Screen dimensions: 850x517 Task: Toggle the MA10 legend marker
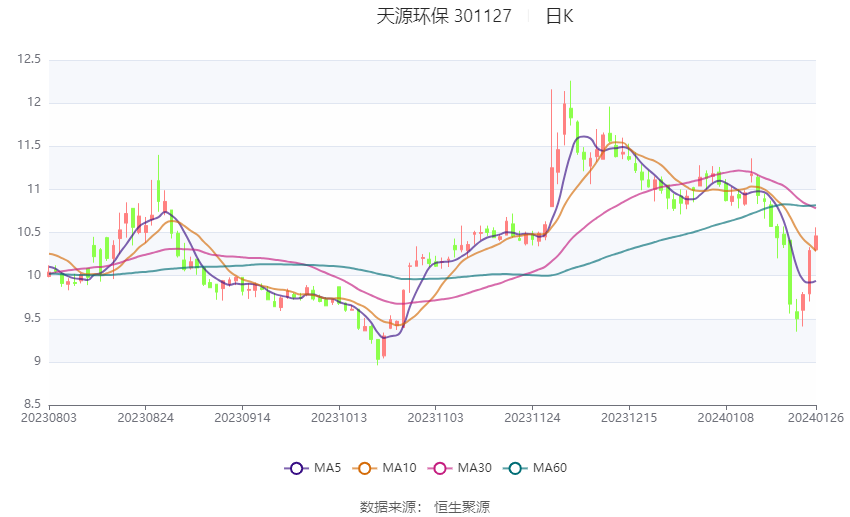tap(364, 468)
